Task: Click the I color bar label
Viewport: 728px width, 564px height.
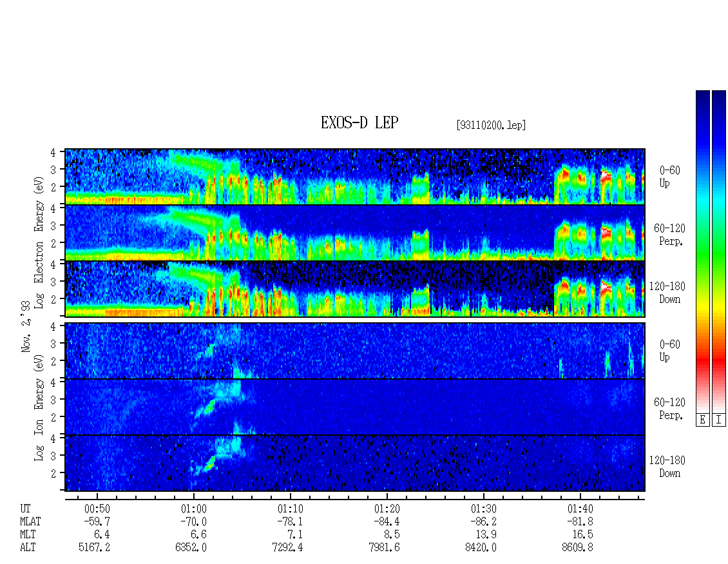Action: [719, 420]
